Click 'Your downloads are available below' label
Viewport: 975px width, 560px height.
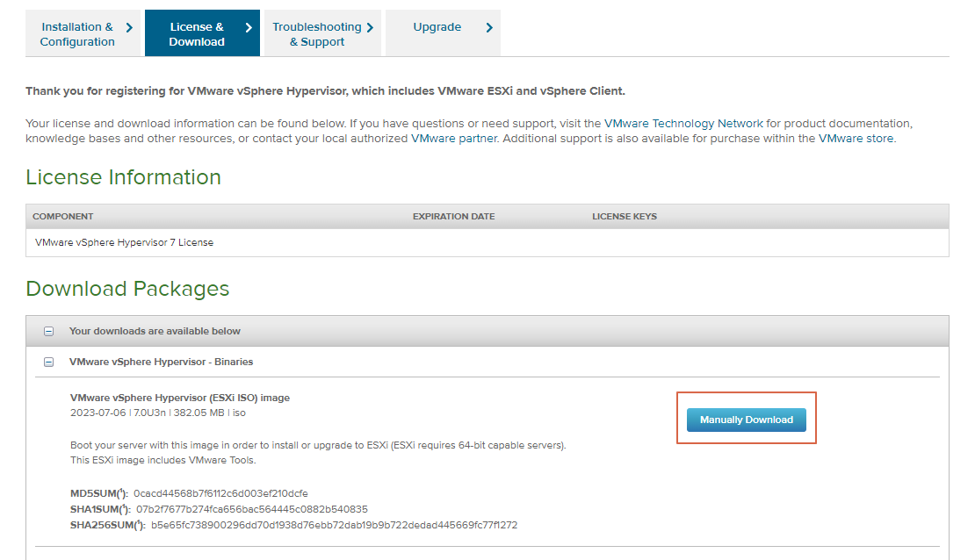click(155, 331)
